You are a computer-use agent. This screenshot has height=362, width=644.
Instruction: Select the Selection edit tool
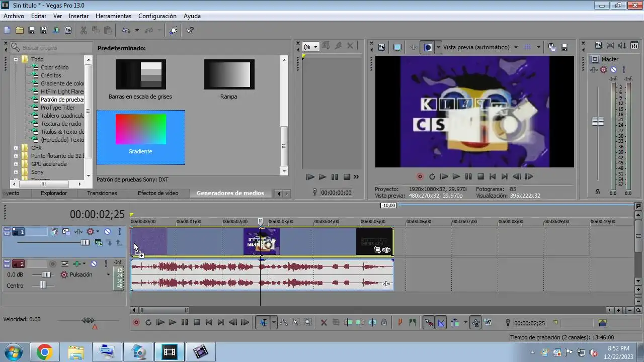[x=296, y=323]
